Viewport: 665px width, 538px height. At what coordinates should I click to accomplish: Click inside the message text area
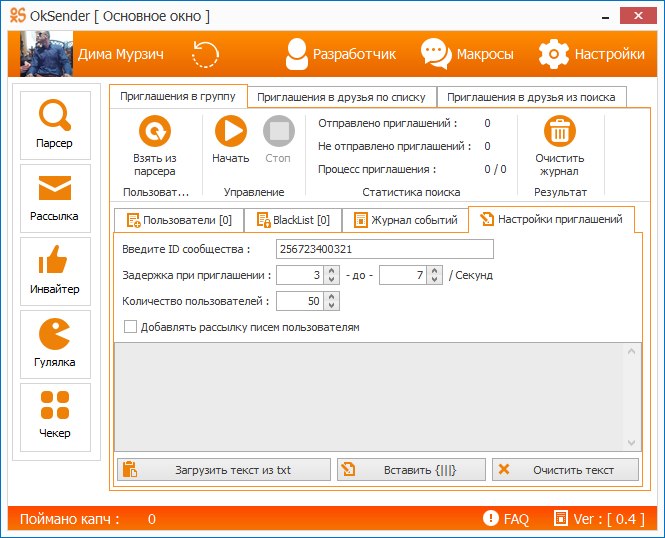(x=369, y=397)
